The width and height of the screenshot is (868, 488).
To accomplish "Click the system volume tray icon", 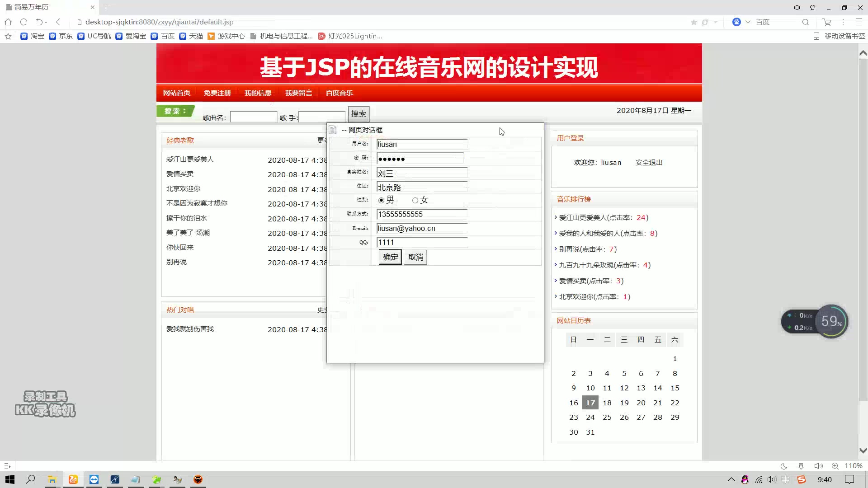I will (x=772, y=479).
